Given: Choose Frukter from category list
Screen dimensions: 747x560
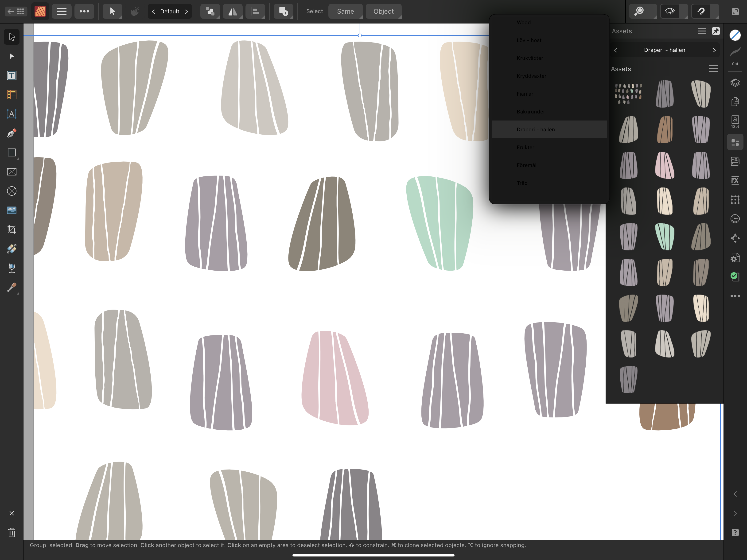Looking at the screenshot, I should (525, 147).
